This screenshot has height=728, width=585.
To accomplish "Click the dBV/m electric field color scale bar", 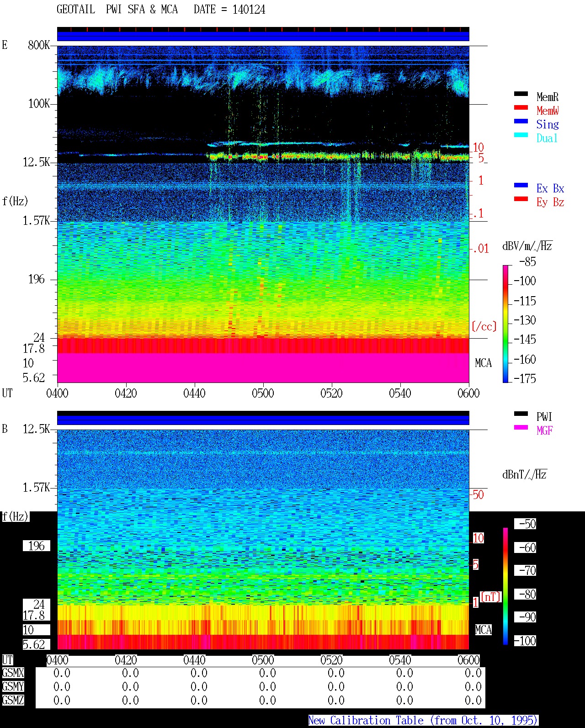I will [x=505, y=324].
